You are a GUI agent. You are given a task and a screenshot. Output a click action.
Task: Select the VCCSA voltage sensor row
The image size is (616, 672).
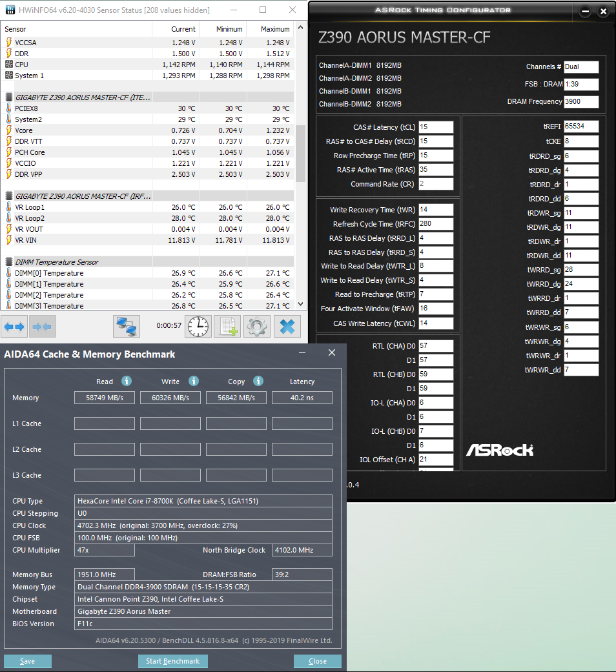(147, 43)
